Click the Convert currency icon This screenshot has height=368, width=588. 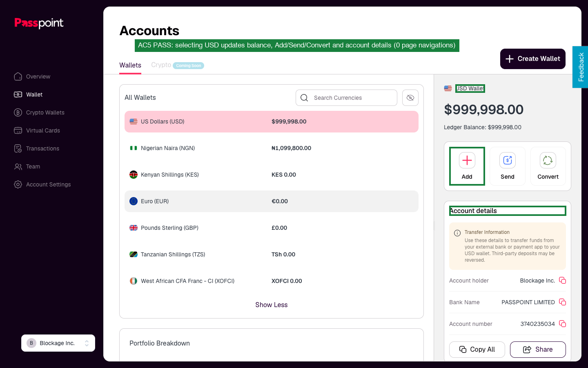pyautogui.click(x=548, y=160)
